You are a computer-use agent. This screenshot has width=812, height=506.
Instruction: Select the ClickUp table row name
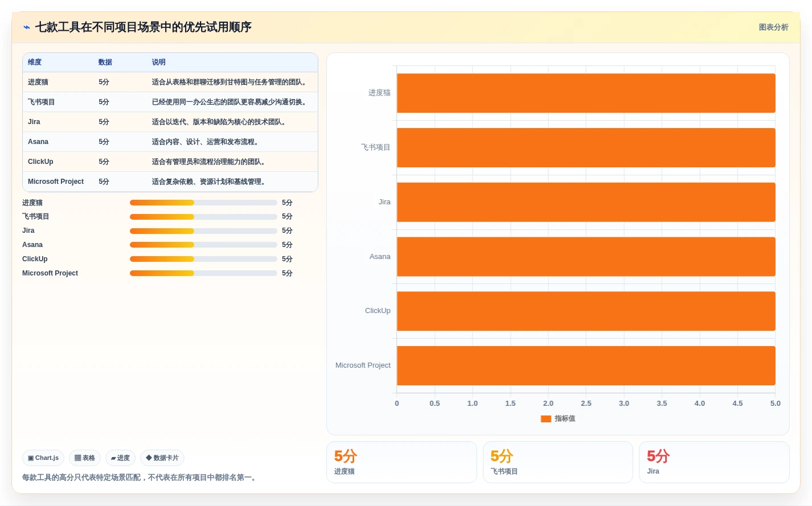(40, 162)
